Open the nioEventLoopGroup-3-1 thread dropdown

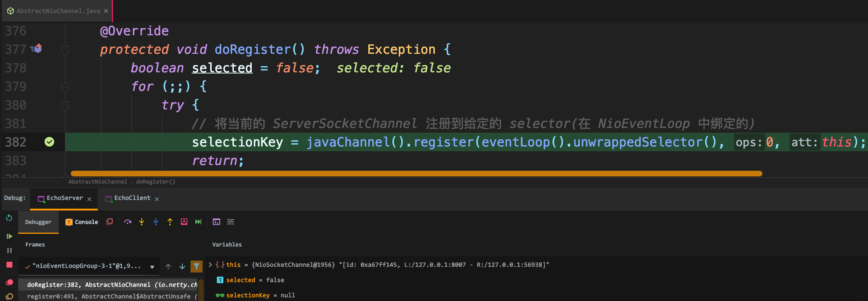(x=152, y=267)
